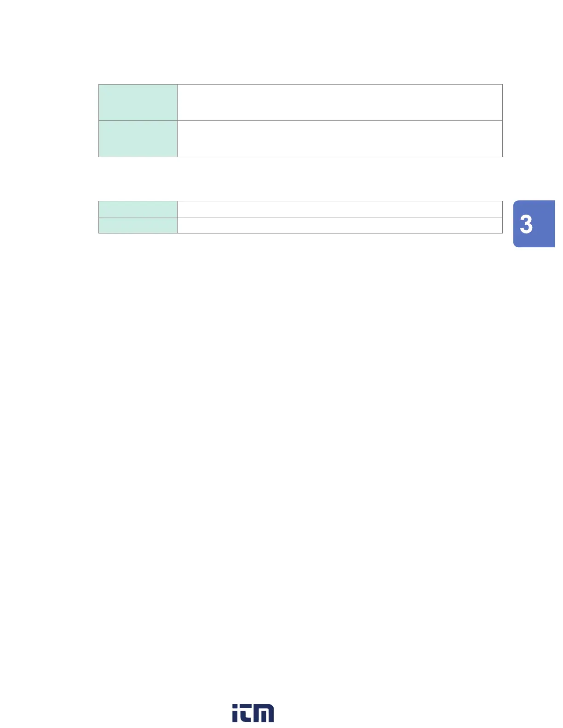Screen dimensions: 563x728
Task: Click the white numeral 3 on the blue tab
Action: (x=526, y=225)
